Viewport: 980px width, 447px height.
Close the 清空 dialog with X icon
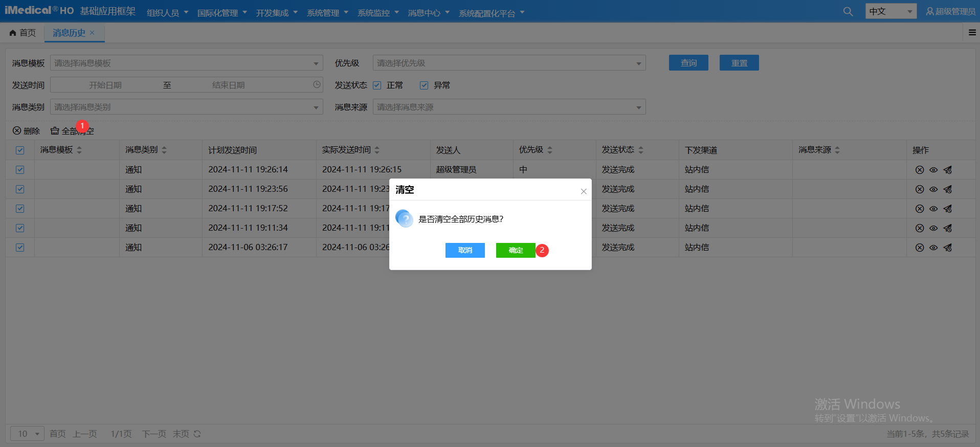pyautogui.click(x=583, y=191)
